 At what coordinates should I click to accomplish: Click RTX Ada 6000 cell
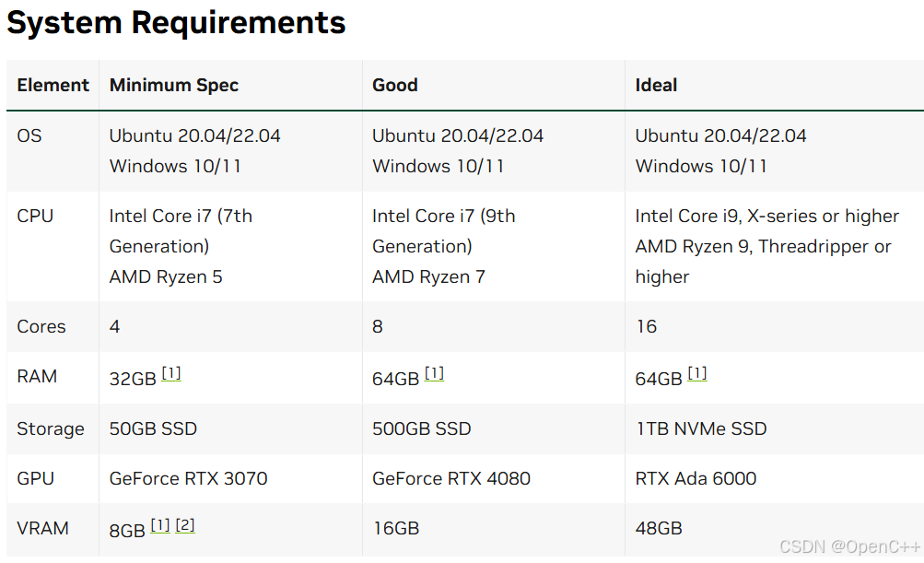(696, 478)
